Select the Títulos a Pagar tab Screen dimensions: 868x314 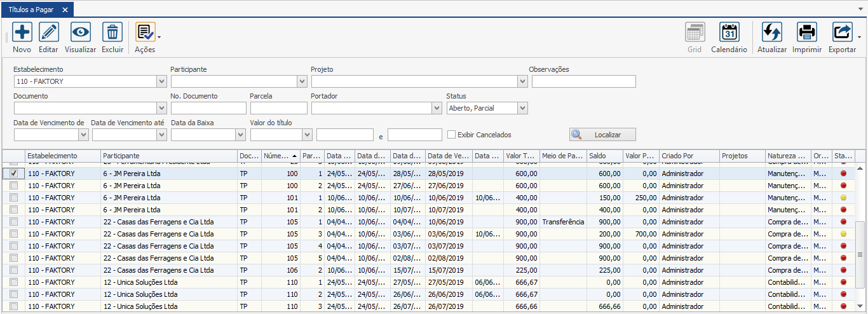point(31,9)
